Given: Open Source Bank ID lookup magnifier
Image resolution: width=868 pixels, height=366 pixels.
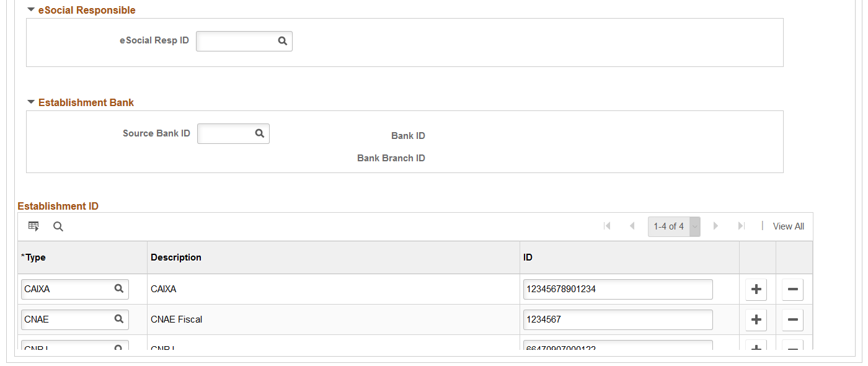Looking at the screenshot, I should coord(260,133).
